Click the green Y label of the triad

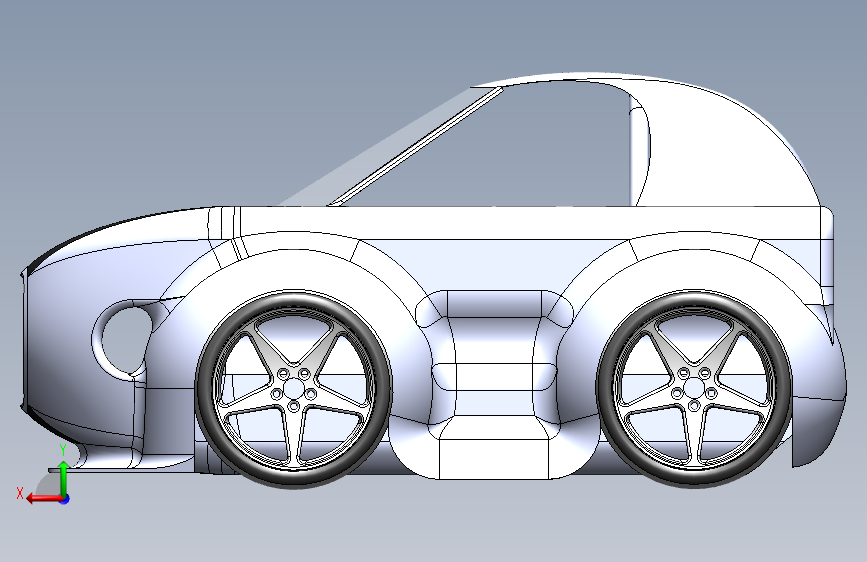tap(63, 450)
